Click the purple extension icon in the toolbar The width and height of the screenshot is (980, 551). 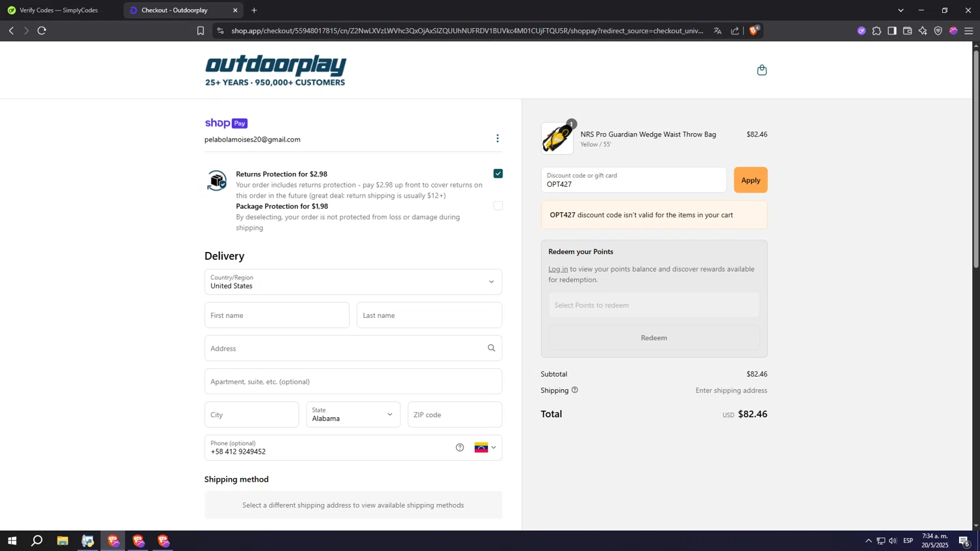[x=861, y=31]
